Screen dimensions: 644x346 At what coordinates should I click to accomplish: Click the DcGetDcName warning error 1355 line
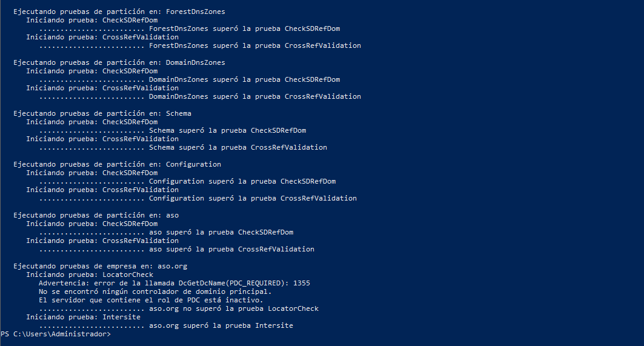174,283
